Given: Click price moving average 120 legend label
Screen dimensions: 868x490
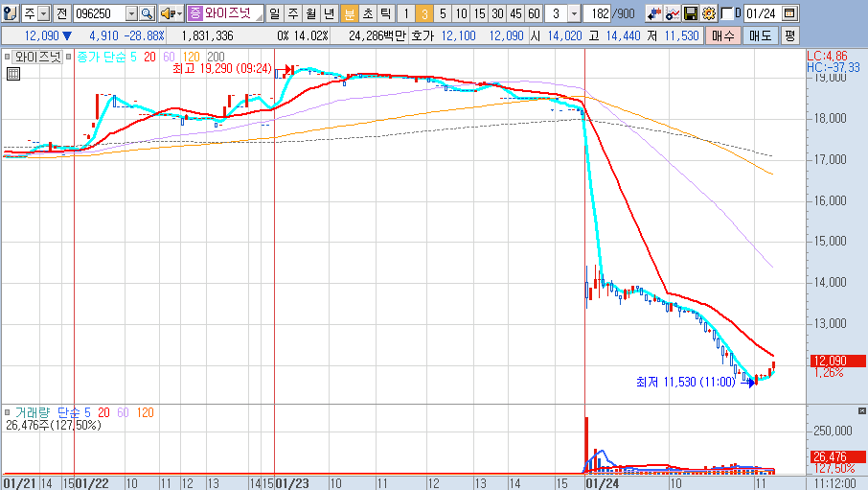Looking at the screenshot, I should [x=191, y=57].
